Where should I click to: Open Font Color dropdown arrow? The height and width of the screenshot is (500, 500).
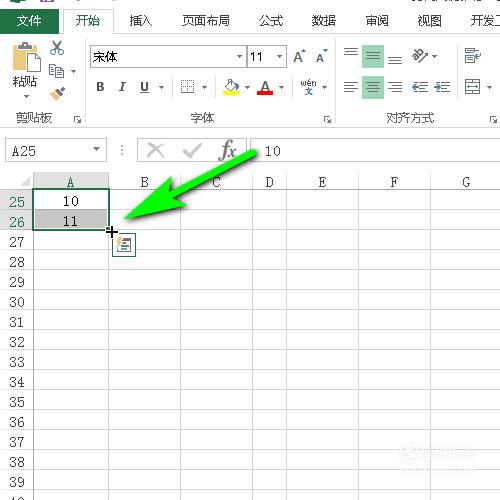tap(281, 87)
